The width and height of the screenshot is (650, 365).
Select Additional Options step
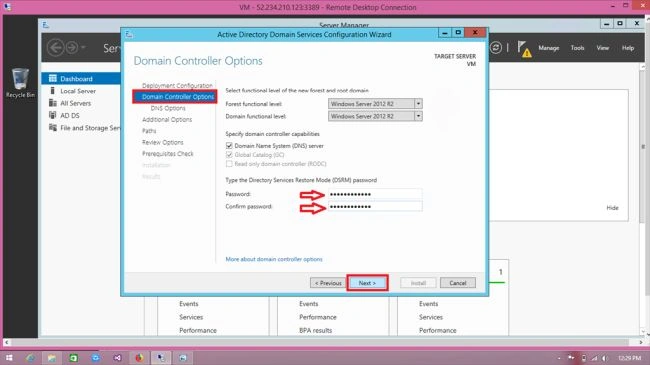coord(167,119)
